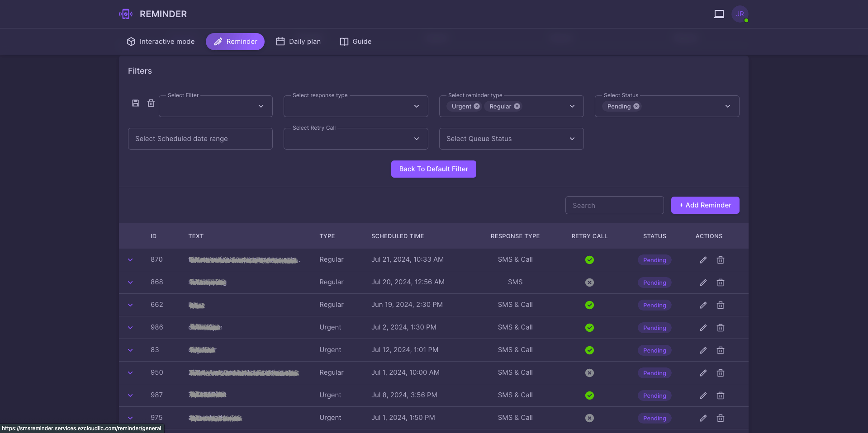Screen dimensions: 868x433
Task: Click the Back To Default Filter button
Action: click(434, 169)
